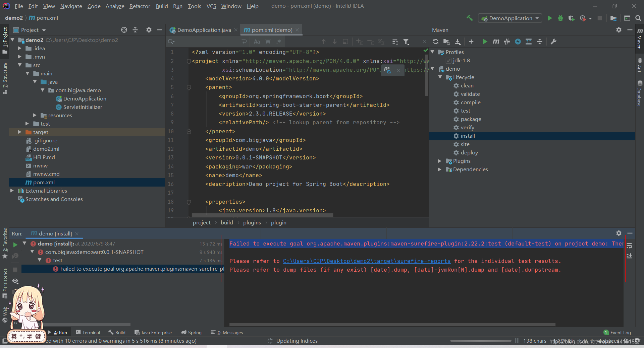
Task: Click the Run console horizontal scrollbar
Action: pyautogui.click(x=392, y=325)
